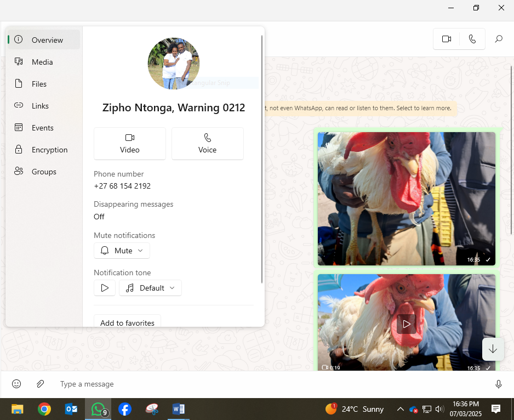Open Word from taskbar
The width and height of the screenshot is (514, 420).
[x=179, y=409]
